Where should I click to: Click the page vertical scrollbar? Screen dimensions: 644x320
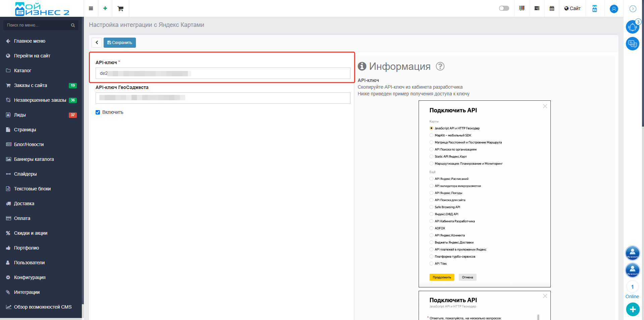(x=643, y=64)
